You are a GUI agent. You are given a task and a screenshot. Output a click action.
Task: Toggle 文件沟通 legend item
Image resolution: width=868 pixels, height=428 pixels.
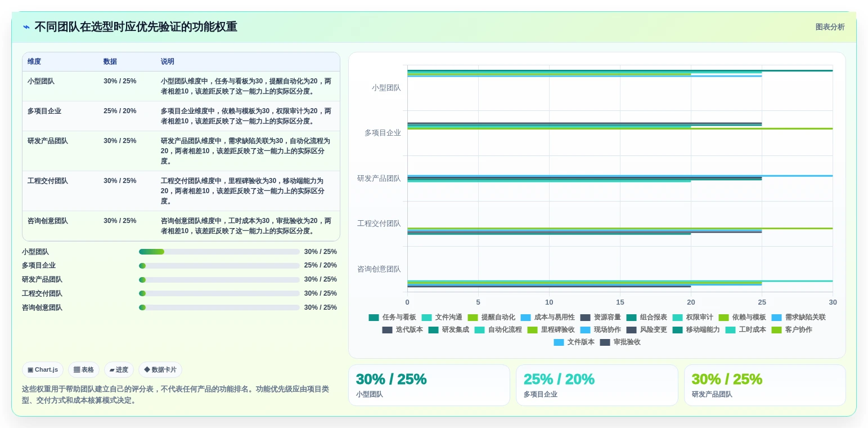click(442, 318)
